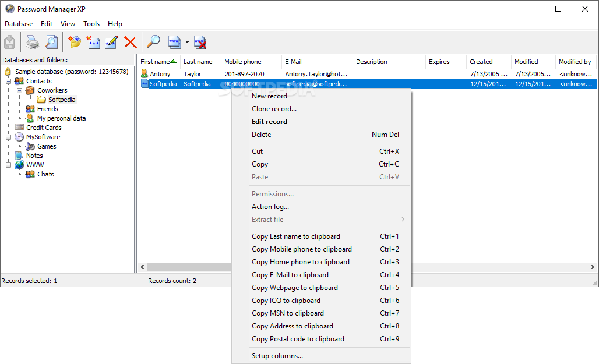The width and height of the screenshot is (599, 364).
Task: Collapse the WWW tree node
Action: click(x=8, y=165)
